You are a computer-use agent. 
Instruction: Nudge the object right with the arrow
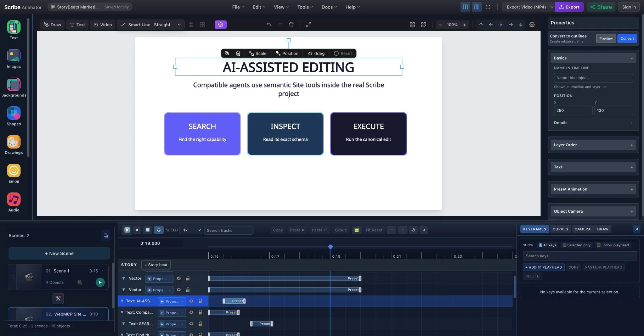[x=510, y=24]
